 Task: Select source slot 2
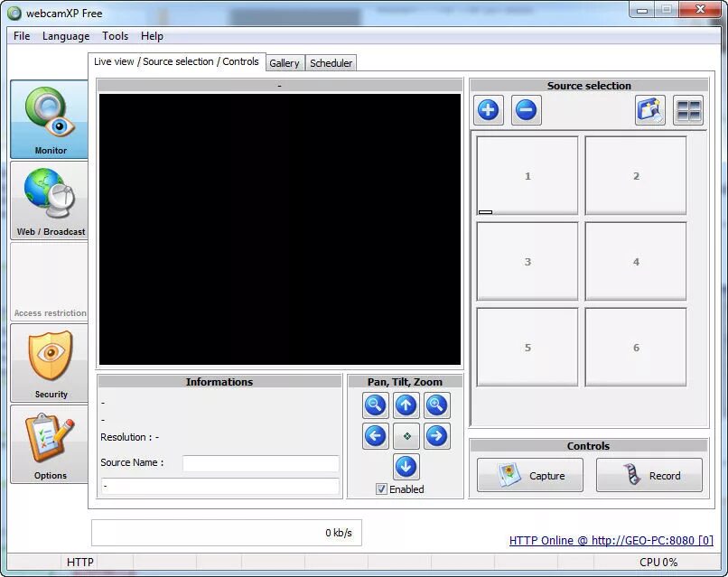pyautogui.click(x=636, y=175)
